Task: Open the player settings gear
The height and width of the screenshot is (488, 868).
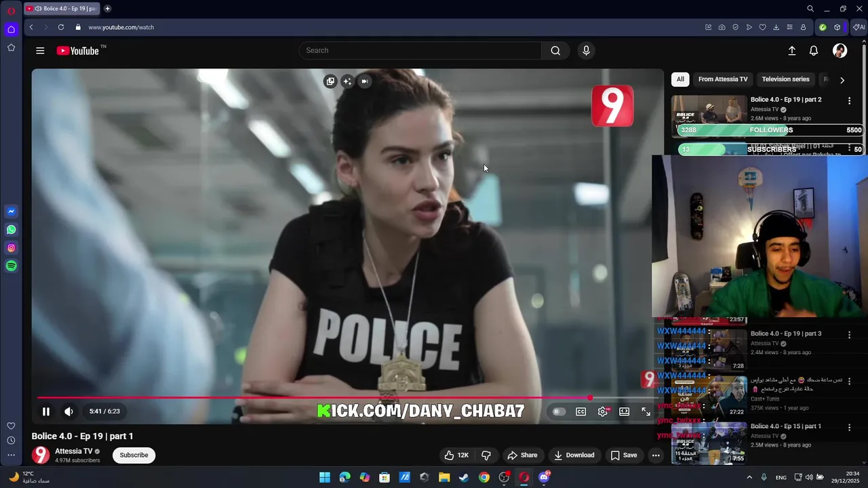Action: tap(603, 411)
